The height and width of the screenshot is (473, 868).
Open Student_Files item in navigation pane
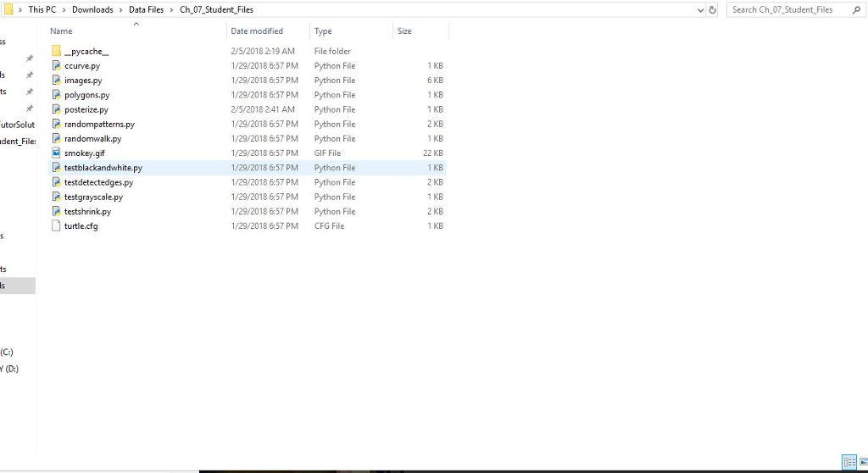[17, 142]
